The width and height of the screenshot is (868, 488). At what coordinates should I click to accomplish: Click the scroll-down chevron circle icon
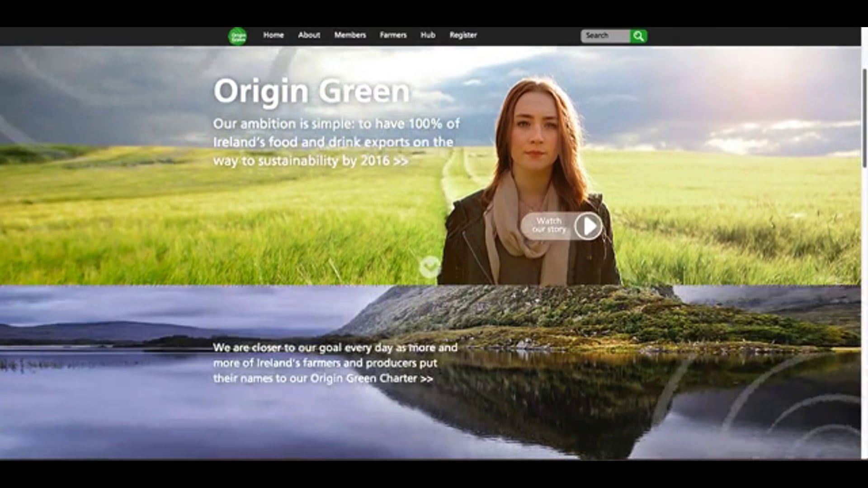click(x=429, y=267)
